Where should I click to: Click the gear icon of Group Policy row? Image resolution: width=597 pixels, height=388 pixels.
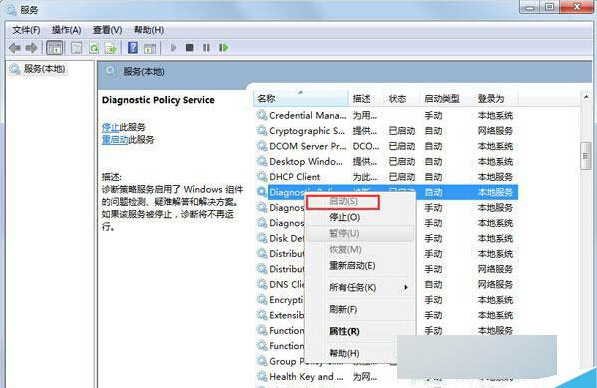point(262,361)
